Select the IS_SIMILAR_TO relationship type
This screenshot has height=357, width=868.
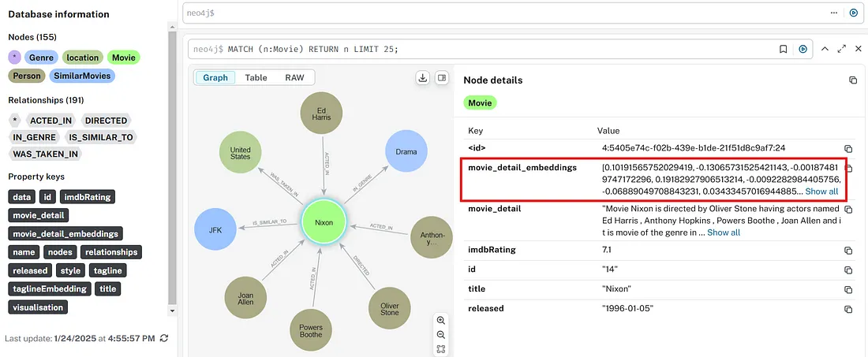pos(100,137)
